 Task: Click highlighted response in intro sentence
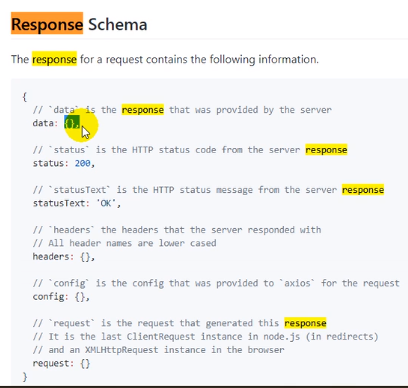tap(54, 59)
